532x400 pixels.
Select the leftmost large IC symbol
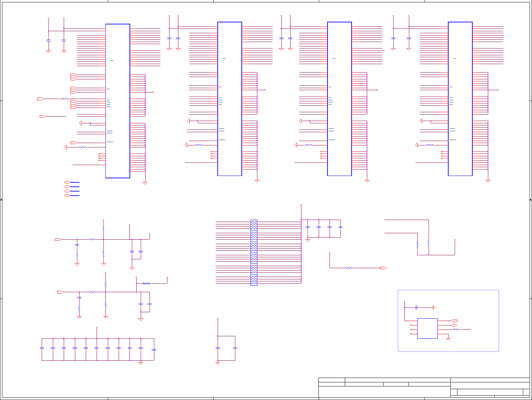(118, 101)
